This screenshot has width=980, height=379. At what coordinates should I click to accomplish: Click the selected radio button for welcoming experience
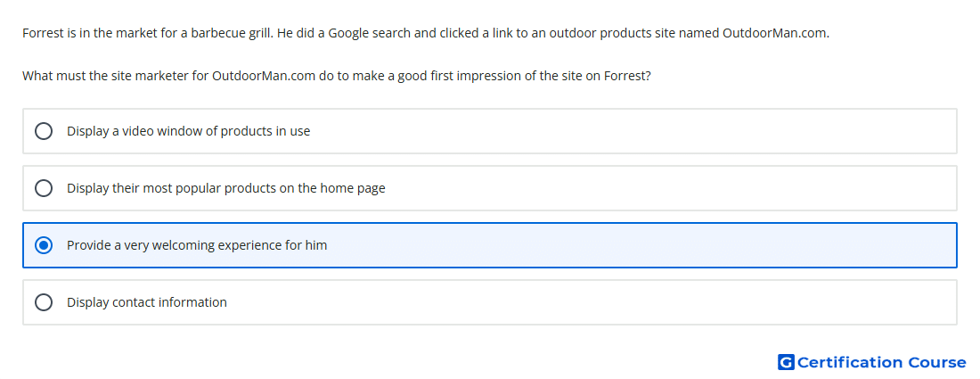tap(44, 245)
